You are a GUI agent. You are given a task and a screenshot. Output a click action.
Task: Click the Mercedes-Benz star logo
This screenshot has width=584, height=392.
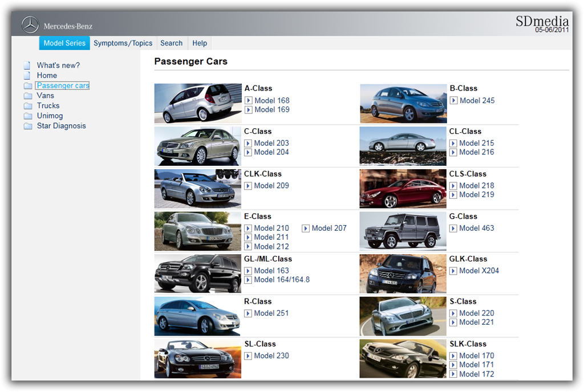(x=29, y=25)
